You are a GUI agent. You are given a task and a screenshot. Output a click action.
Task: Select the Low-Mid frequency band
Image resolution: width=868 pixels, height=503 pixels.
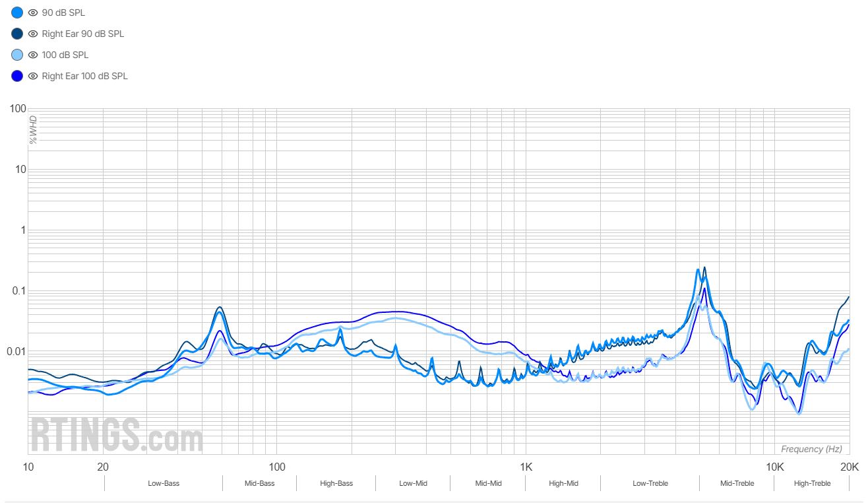coord(413,483)
